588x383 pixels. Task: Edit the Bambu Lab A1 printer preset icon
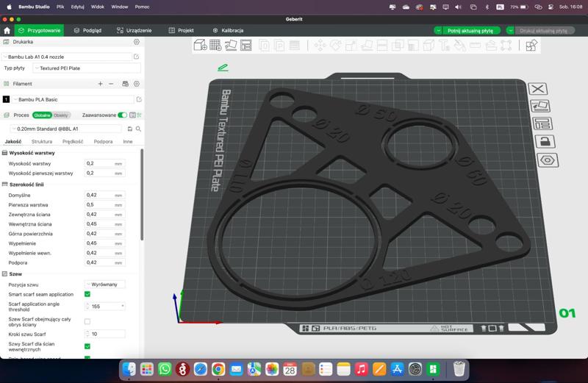tap(137, 57)
